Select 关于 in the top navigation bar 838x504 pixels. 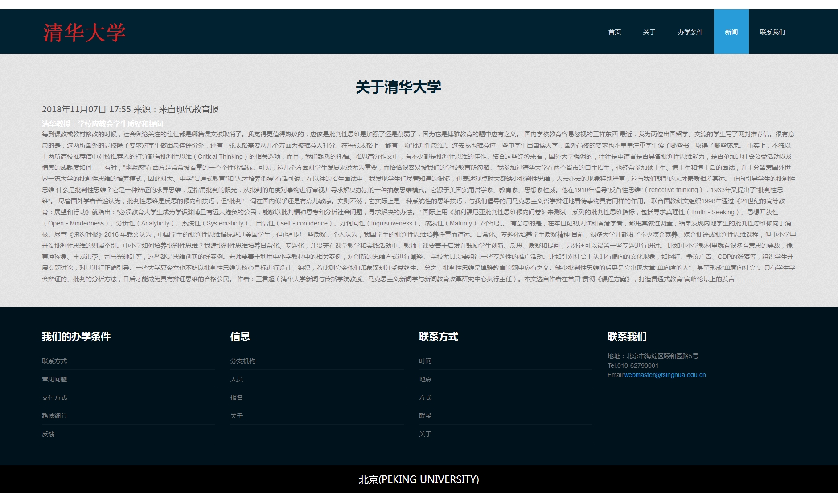(x=649, y=32)
